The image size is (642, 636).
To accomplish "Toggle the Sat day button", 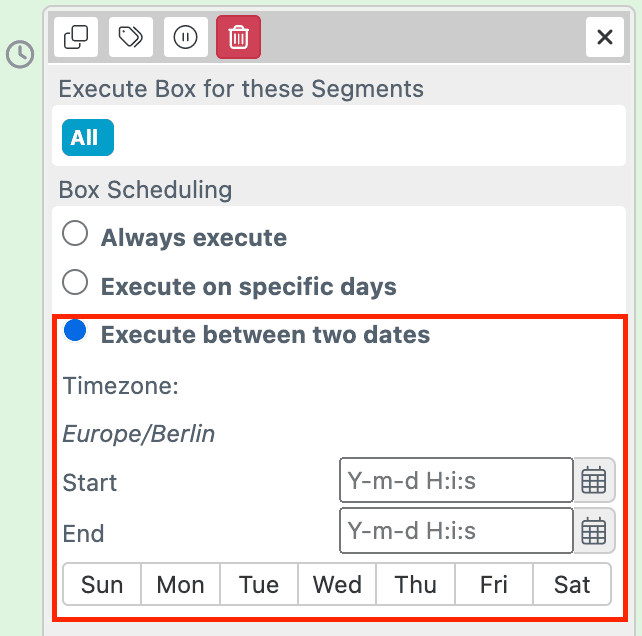I will pos(572,585).
